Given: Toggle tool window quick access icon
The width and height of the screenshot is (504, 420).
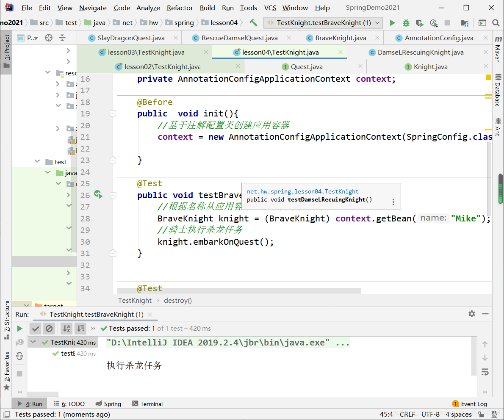Looking at the screenshot, I should tap(7, 414).
